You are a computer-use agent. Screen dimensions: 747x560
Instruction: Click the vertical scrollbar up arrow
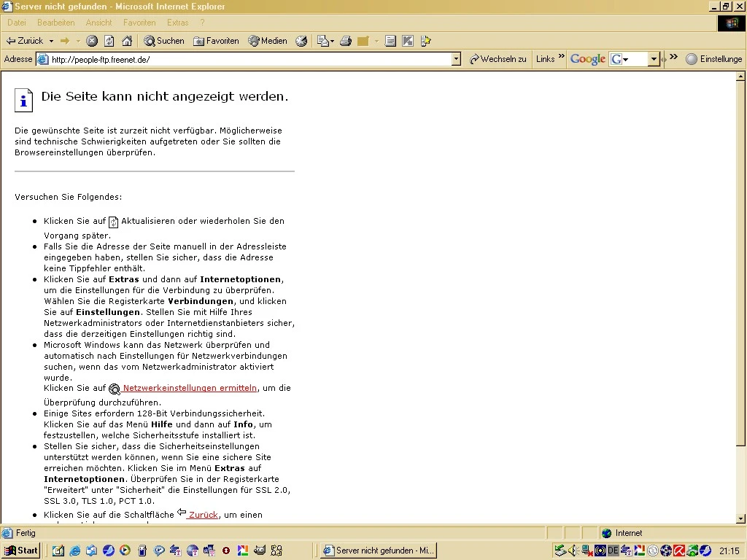(740, 76)
